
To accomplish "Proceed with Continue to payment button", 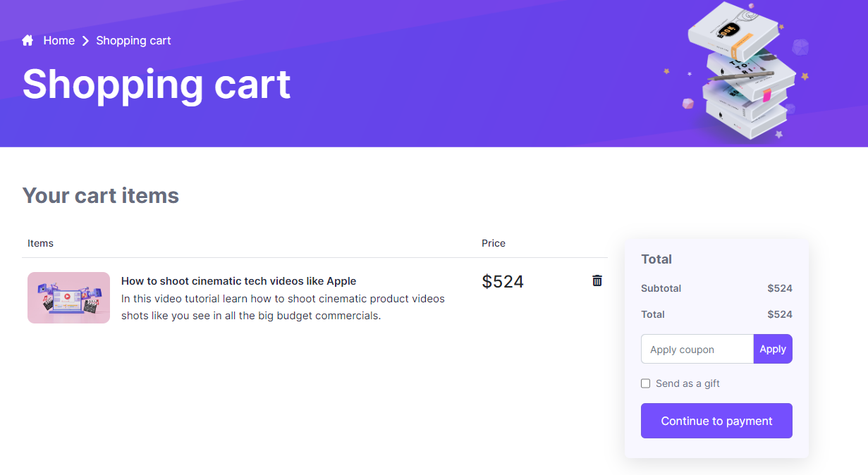I will 716,421.
